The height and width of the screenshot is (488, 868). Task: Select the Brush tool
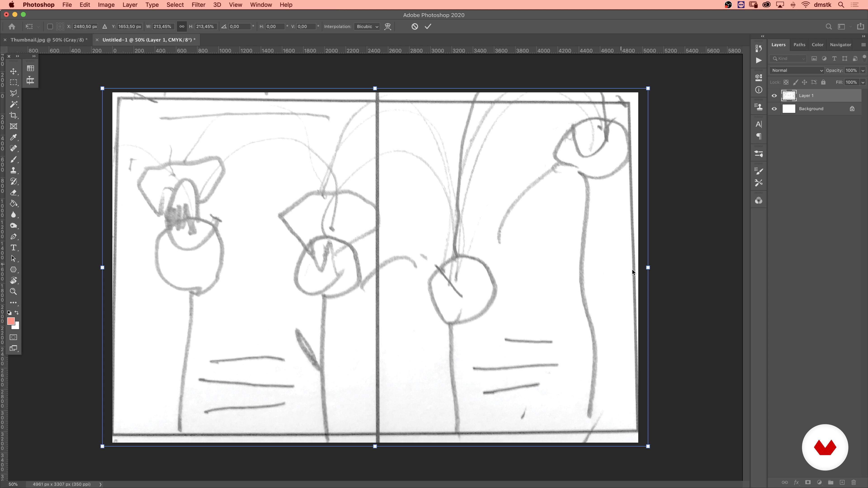pos(14,159)
